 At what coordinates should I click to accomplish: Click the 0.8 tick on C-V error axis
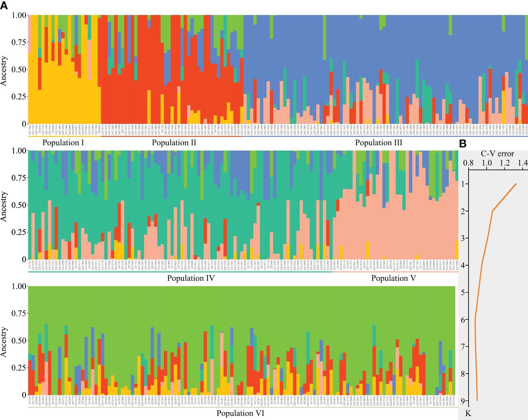pyautogui.click(x=468, y=163)
